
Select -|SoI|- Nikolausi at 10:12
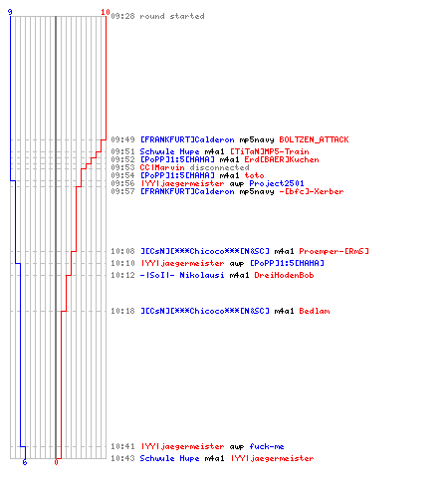click(x=182, y=275)
